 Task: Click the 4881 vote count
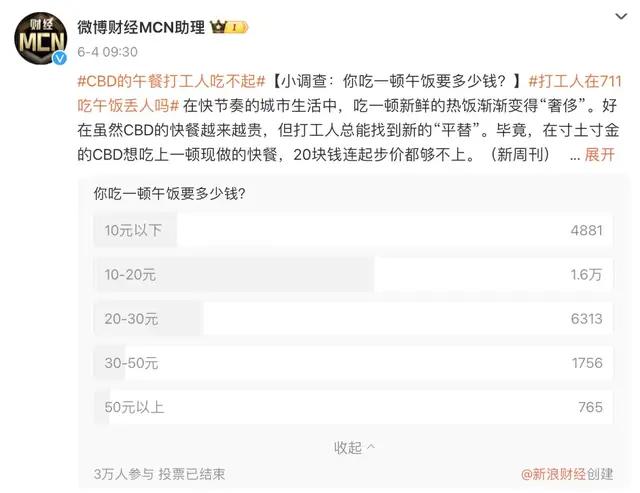[587, 230]
